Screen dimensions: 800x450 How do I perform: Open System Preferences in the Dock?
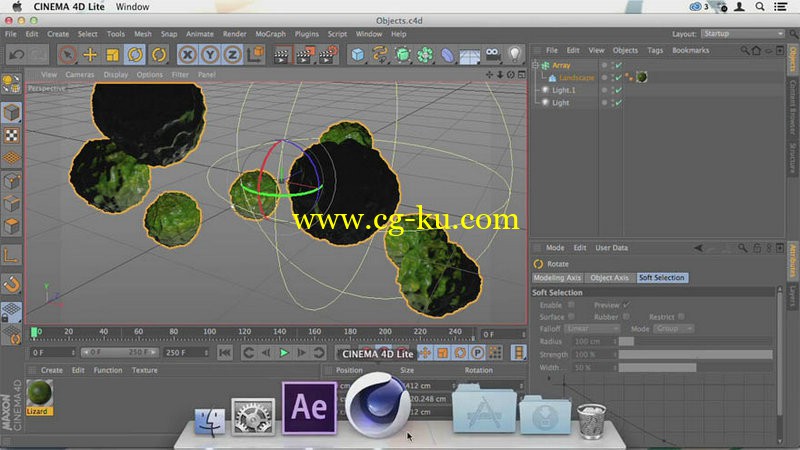(x=253, y=417)
